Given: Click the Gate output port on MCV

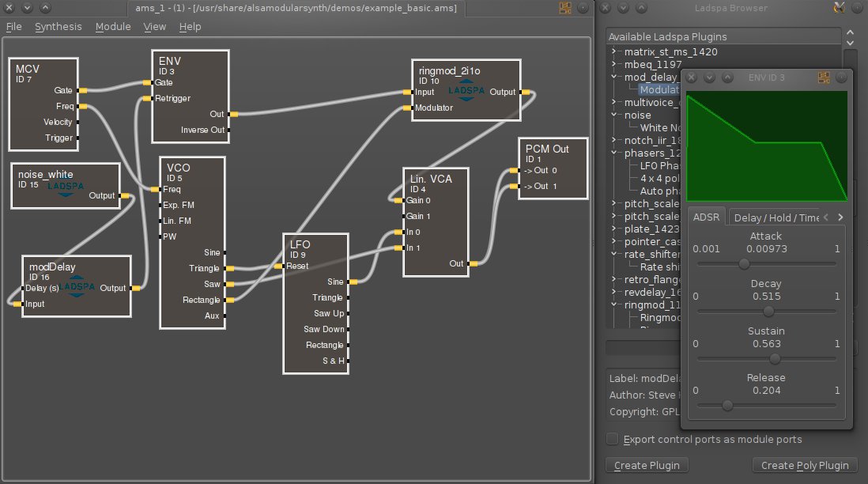Looking at the screenshot, I should (x=83, y=91).
